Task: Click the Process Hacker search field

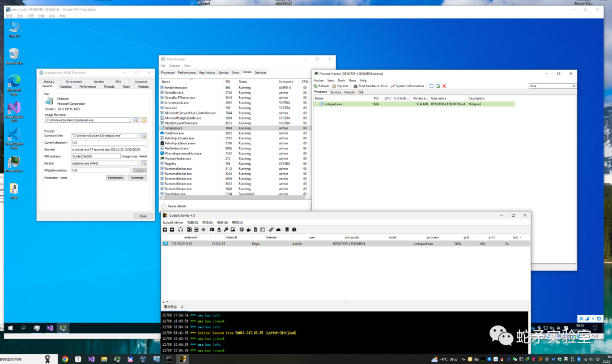Action: [550, 86]
